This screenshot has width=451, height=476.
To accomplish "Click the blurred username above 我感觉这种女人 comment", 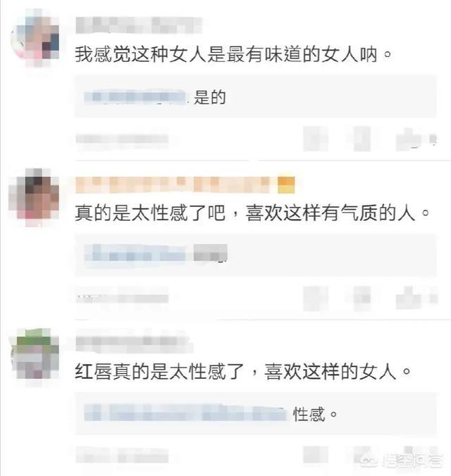I will pyautogui.click(x=139, y=25).
